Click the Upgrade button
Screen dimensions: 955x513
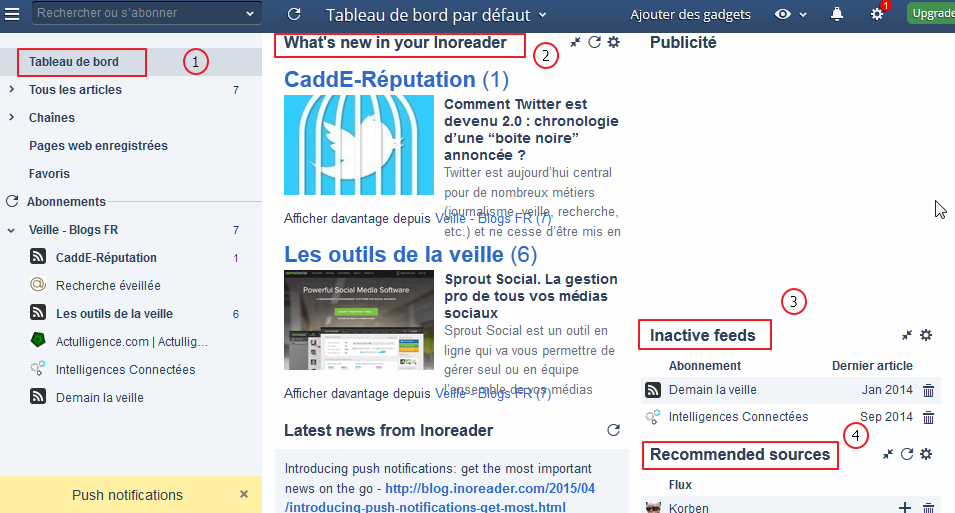click(x=931, y=13)
